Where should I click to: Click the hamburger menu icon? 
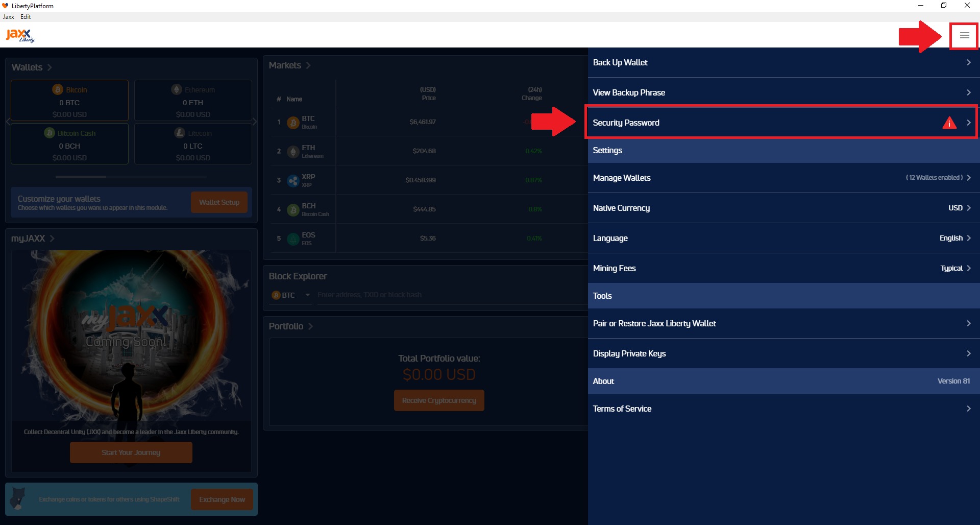click(964, 35)
